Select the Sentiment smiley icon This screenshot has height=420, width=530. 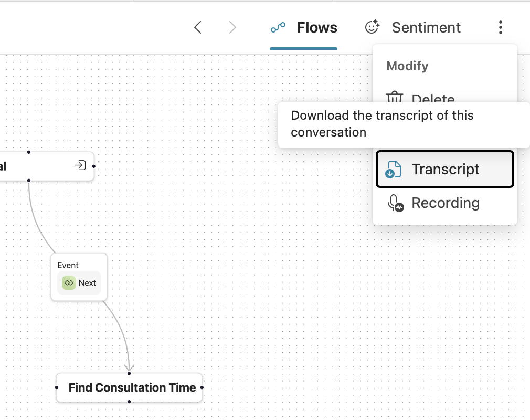coord(372,26)
